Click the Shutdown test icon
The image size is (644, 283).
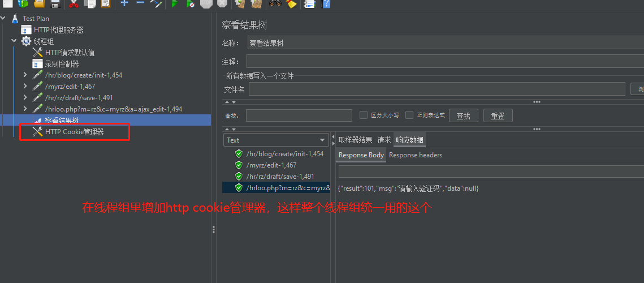tap(222, 3)
